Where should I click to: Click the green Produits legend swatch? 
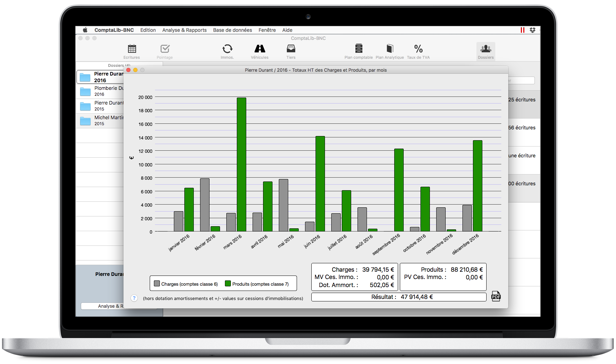point(228,284)
